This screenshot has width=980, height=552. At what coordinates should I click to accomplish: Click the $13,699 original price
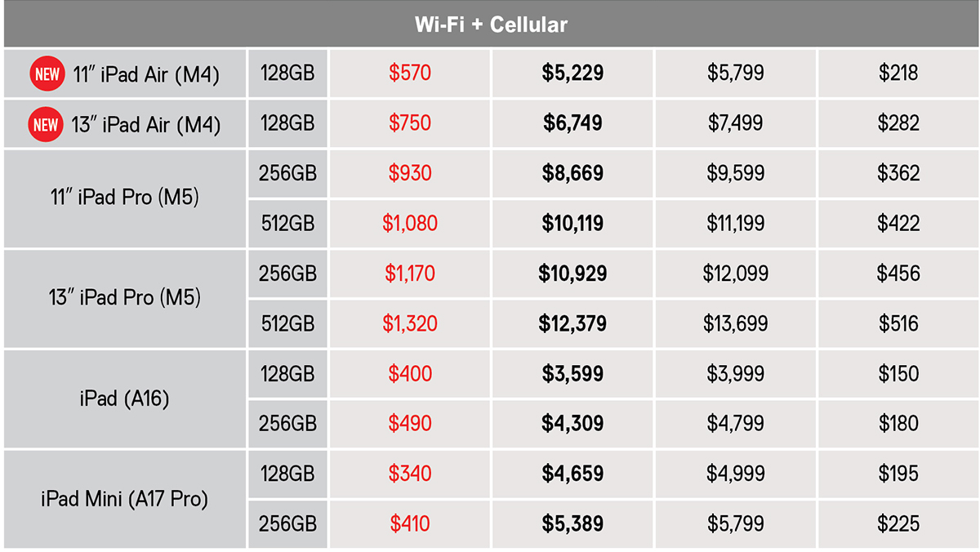click(x=736, y=324)
